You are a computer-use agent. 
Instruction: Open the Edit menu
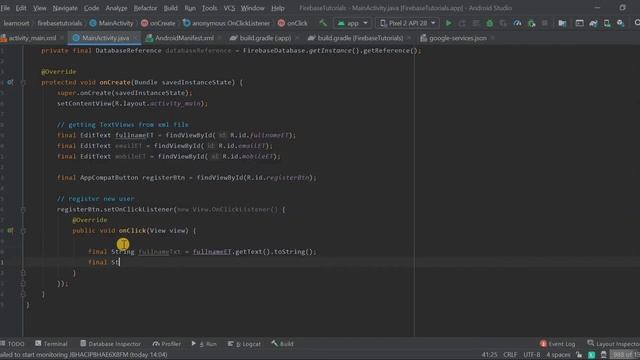pyautogui.click(x=21, y=8)
